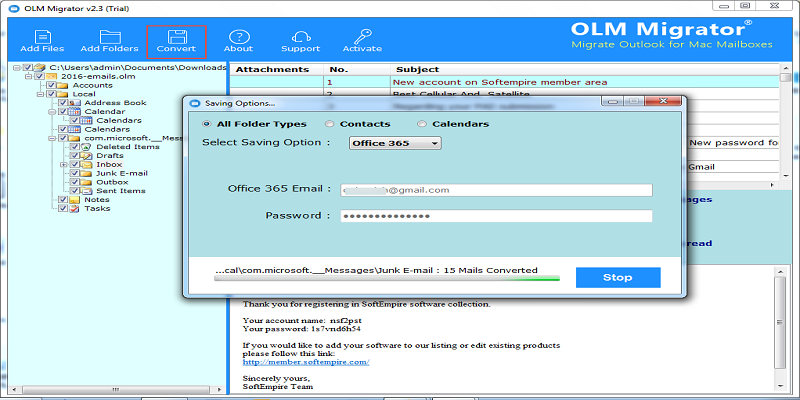Click the Activate key icon
800x400 pixels.
(x=363, y=37)
